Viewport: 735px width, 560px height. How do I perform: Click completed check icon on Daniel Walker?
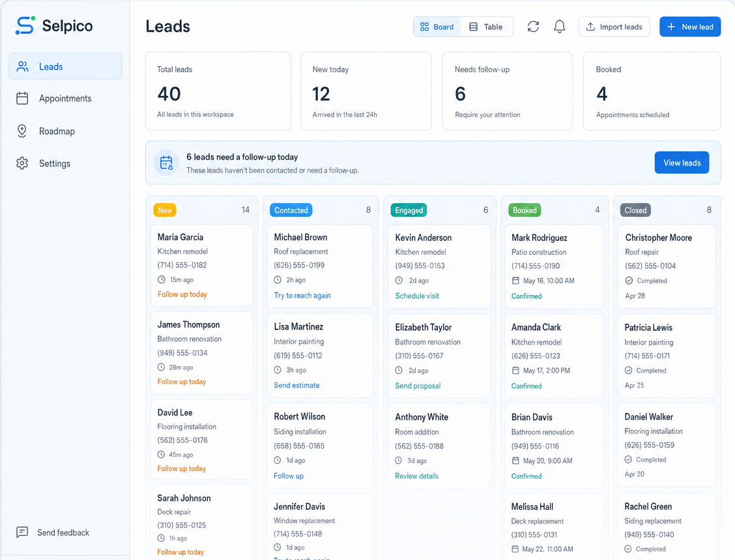(628, 460)
